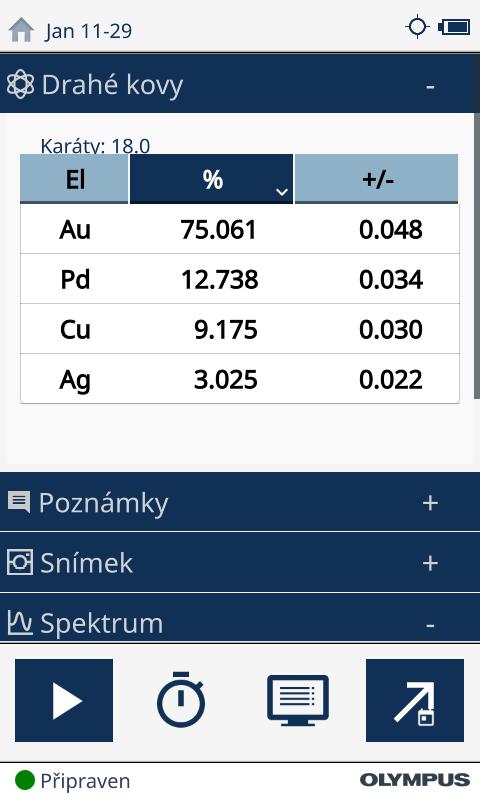Select the Au result row

(240, 229)
